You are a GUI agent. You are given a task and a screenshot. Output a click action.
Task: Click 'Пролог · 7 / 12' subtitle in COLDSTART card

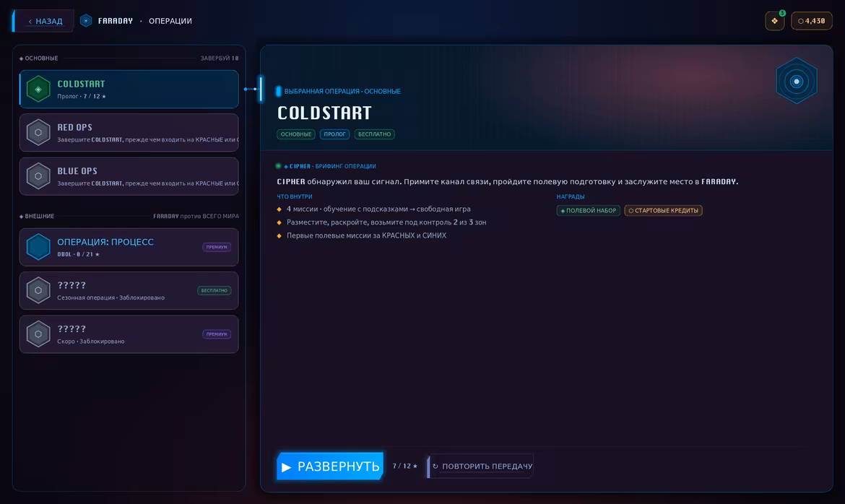coord(82,97)
